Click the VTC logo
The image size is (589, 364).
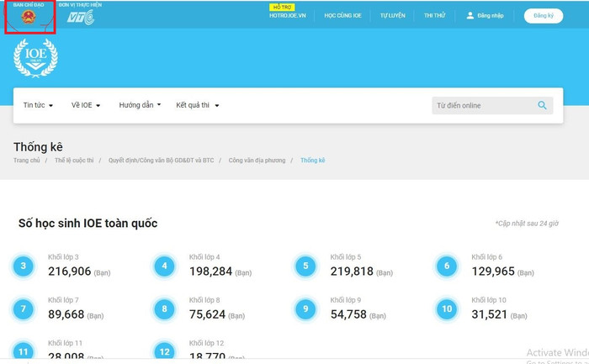coord(81,17)
